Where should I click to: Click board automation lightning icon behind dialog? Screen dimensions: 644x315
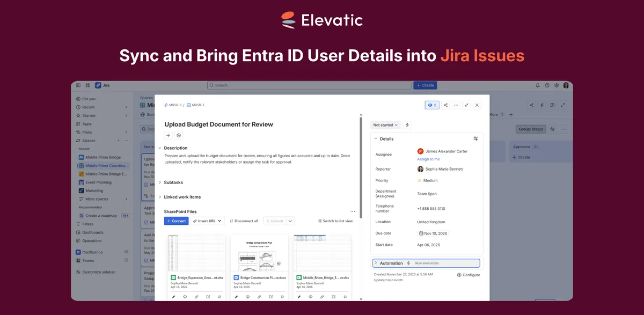[x=542, y=105]
